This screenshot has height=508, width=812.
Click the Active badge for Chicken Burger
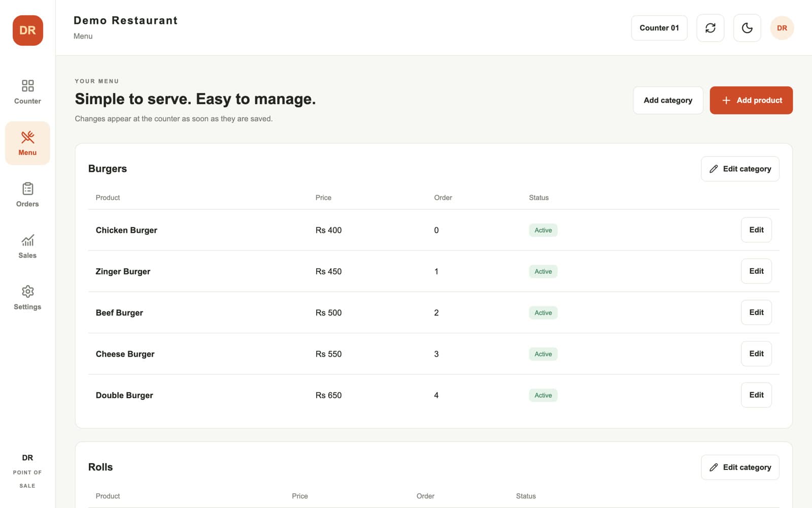tap(543, 230)
